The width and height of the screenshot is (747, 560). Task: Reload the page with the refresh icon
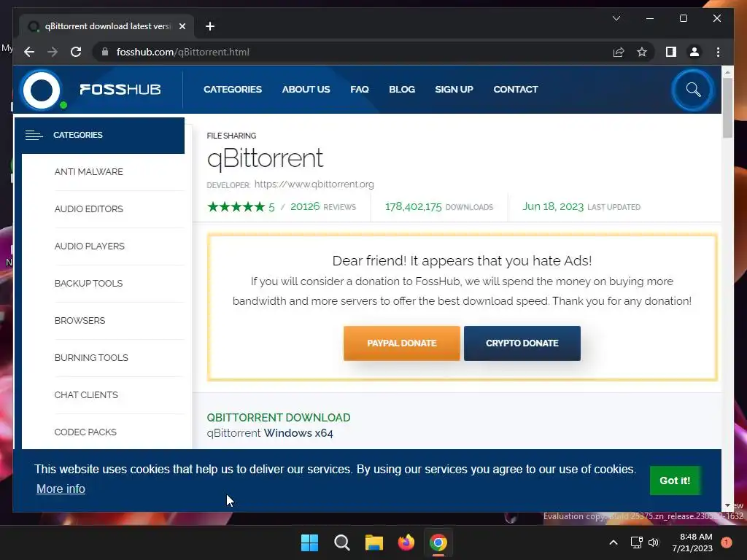(76, 52)
